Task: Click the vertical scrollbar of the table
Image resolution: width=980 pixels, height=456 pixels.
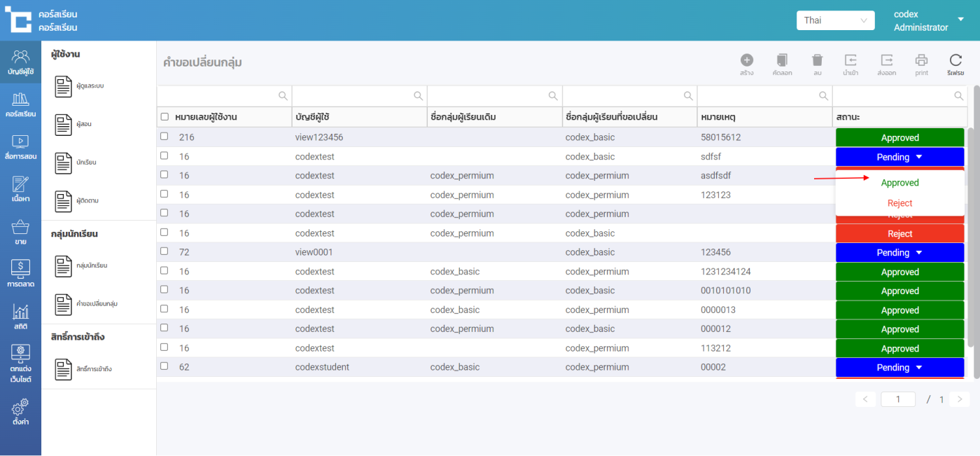Action: coord(976,217)
